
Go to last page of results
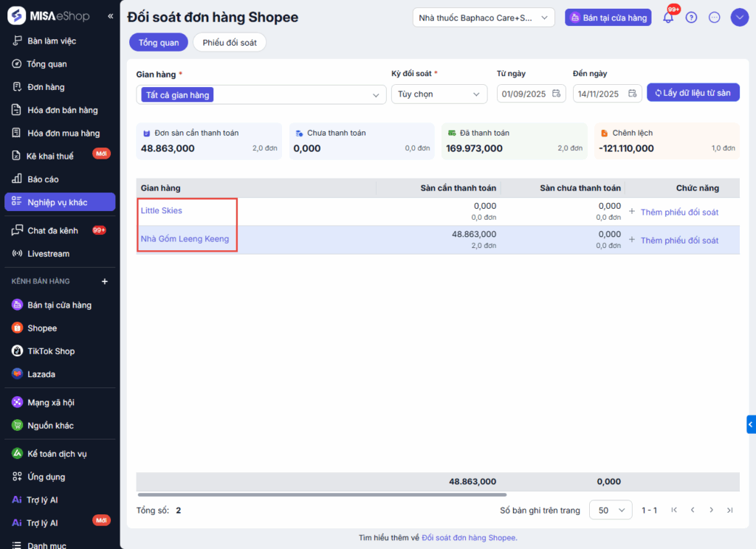click(730, 510)
